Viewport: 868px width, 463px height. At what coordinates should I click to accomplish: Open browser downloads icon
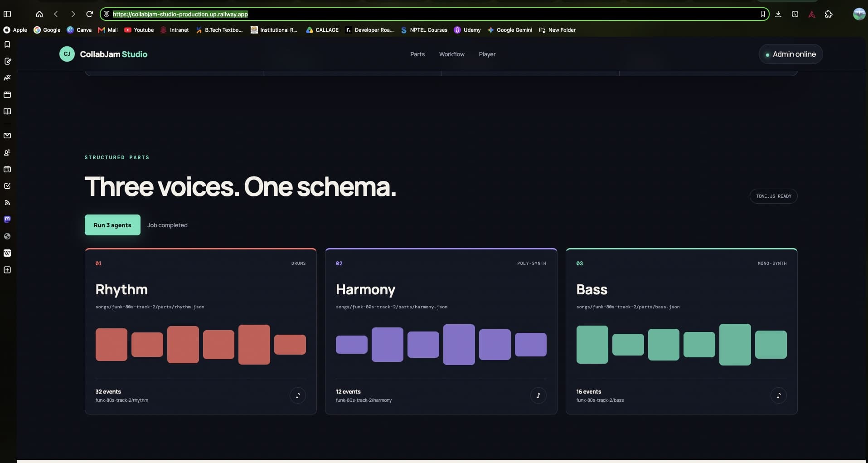point(778,14)
